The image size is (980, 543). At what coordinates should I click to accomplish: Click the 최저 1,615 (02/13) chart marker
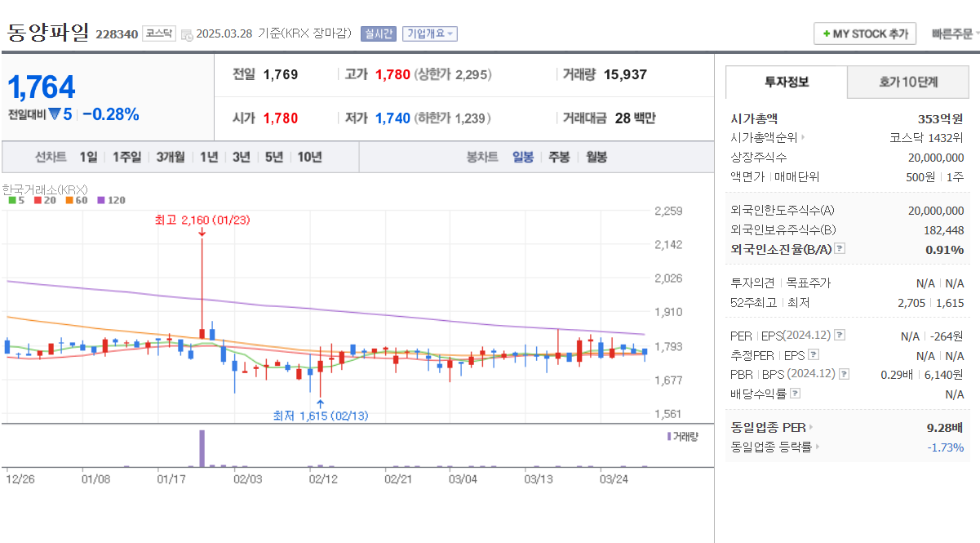[321, 416]
